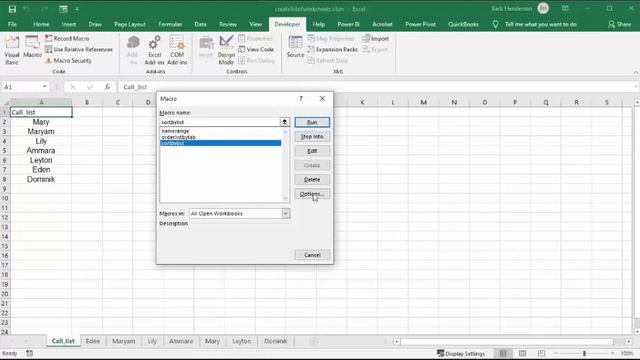Open XML Expansion Packs
The height and width of the screenshot is (360, 640).
333,49
